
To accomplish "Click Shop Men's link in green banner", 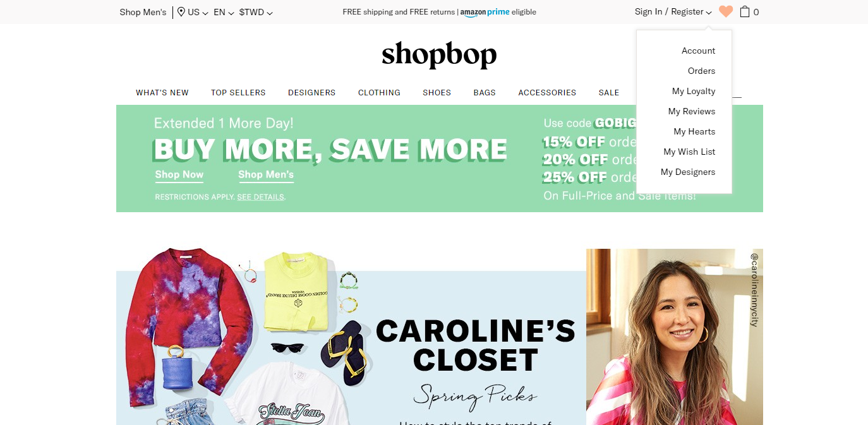I will click(x=266, y=175).
